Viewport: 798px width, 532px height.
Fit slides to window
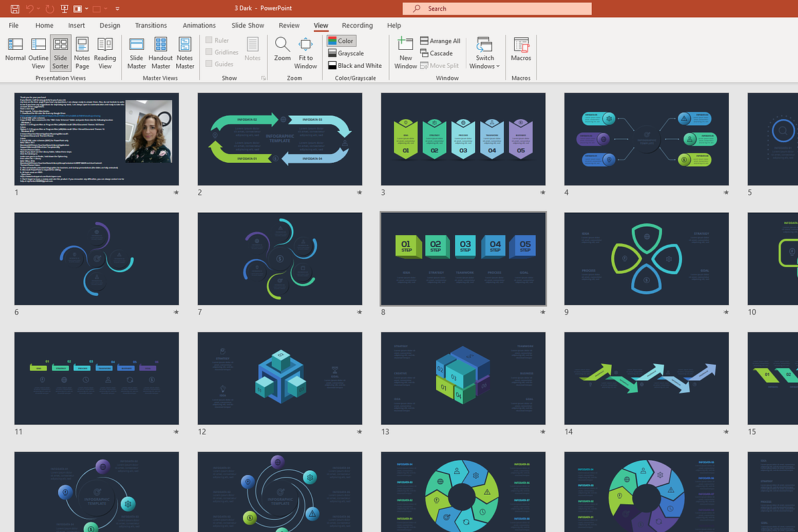click(306, 53)
